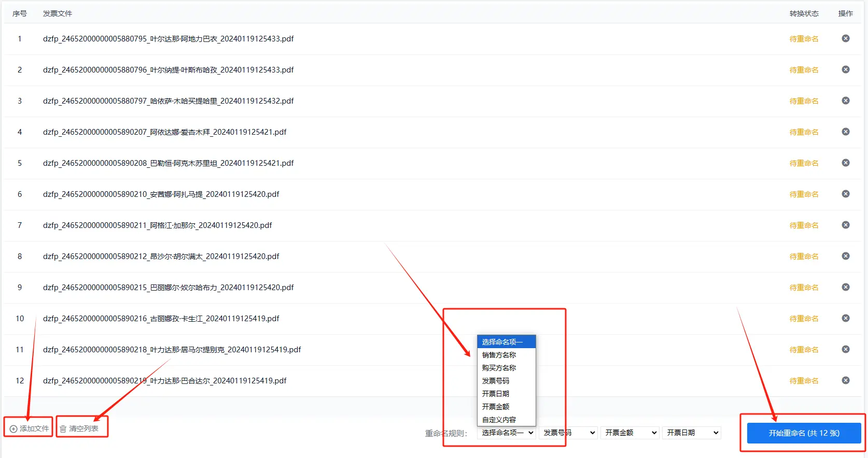Open the 开票金额 rename rule dropdown
Screen dimensions: 868x458
tap(630, 433)
